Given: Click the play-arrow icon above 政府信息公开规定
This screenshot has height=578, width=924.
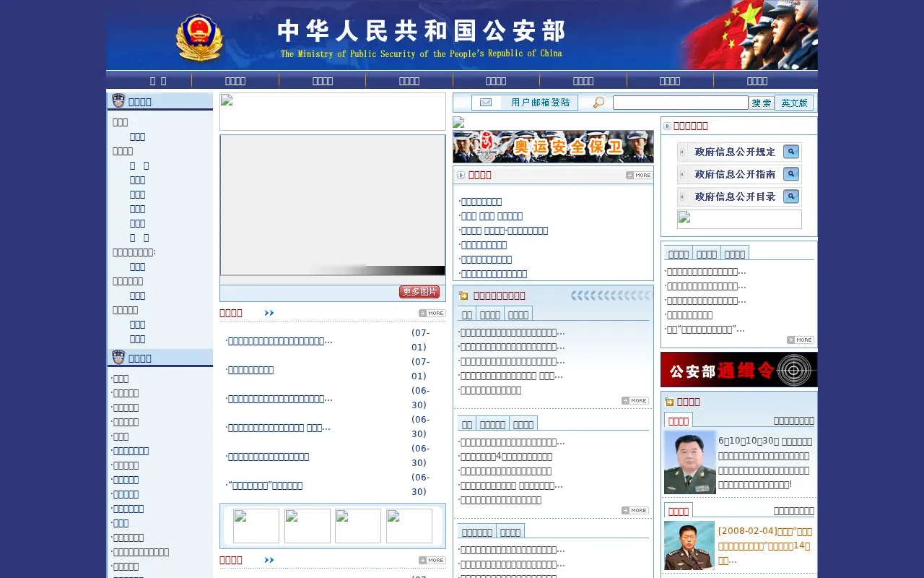Looking at the screenshot, I should click(x=667, y=126).
